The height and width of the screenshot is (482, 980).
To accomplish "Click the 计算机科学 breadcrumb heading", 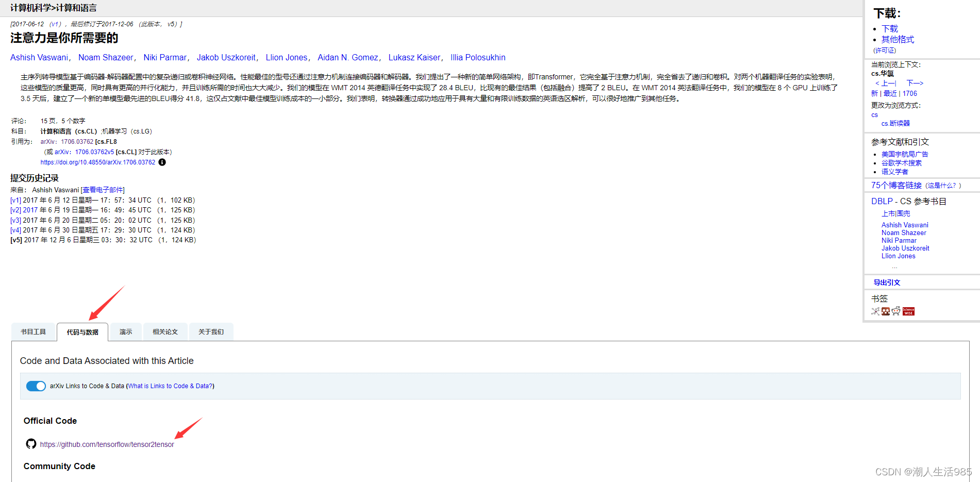I will click(30, 8).
